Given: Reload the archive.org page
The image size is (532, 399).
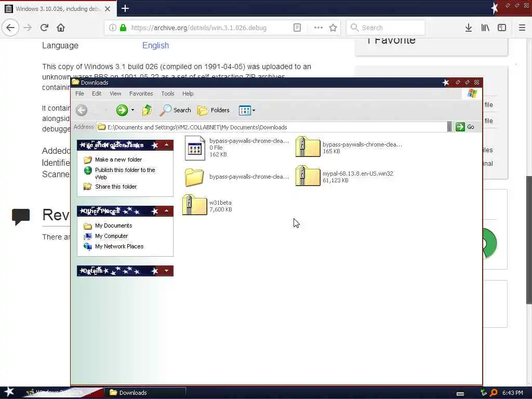Looking at the screenshot, I should click(45, 28).
